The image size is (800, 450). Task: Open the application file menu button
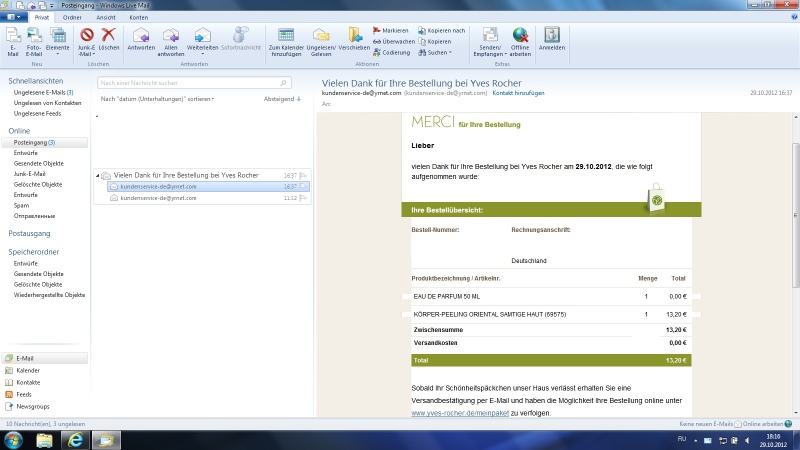tap(14, 17)
